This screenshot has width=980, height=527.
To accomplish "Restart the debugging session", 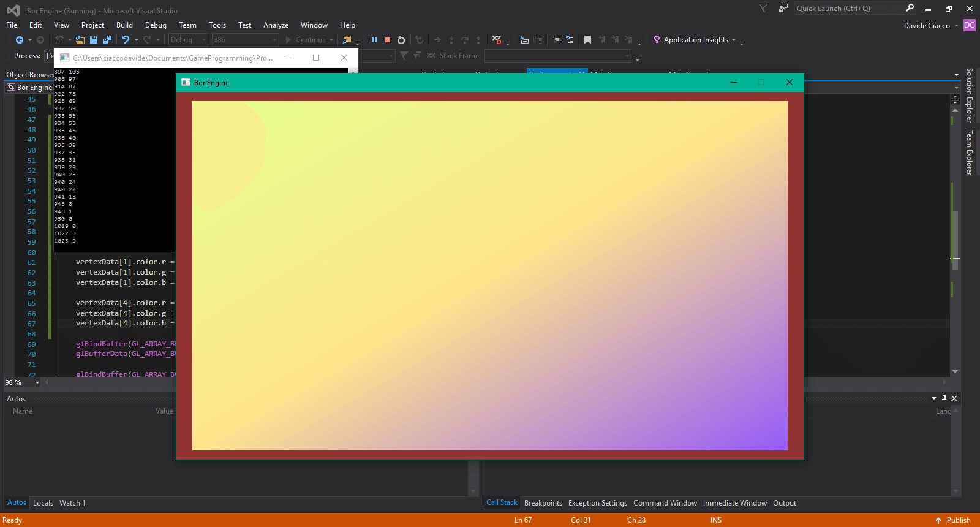I will tap(401, 40).
